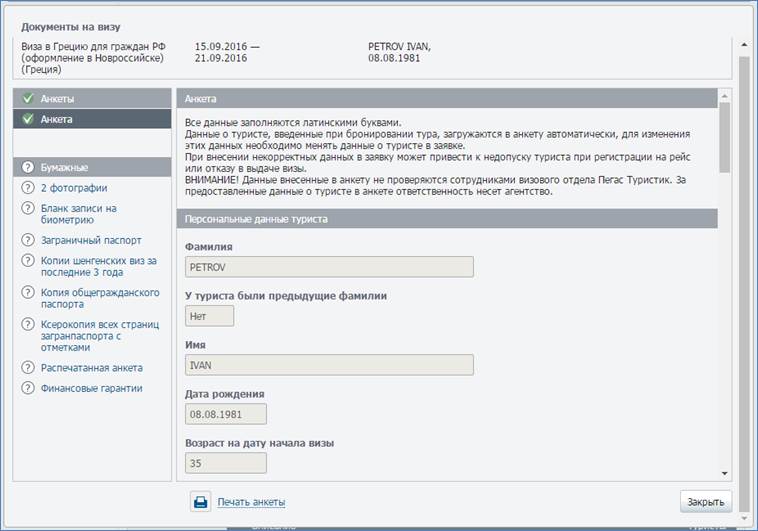The width and height of the screenshot is (758, 531).
Task: Click the previous surnames field showing Нет
Action: pyautogui.click(x=209, y=316)
